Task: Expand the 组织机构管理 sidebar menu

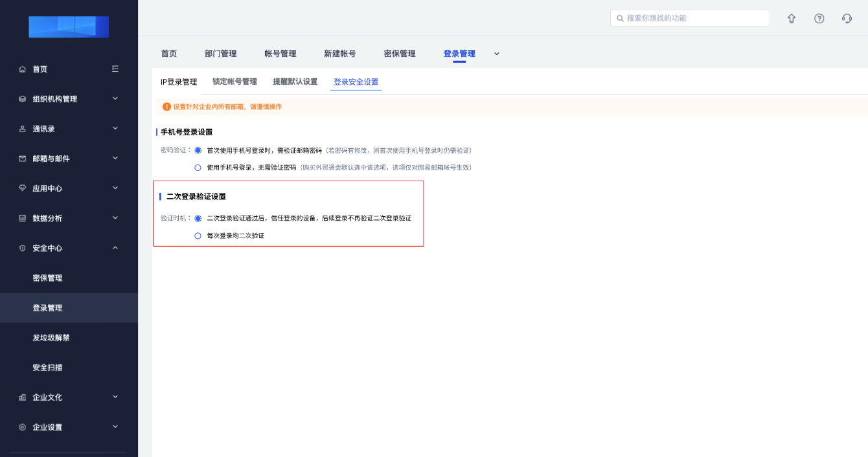Action: tap(115, 98)
